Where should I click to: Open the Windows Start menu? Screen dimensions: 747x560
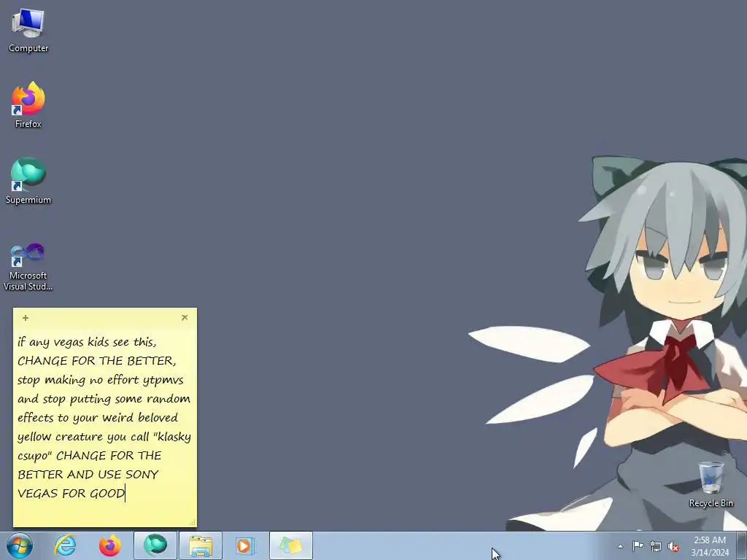click(20, 545)
